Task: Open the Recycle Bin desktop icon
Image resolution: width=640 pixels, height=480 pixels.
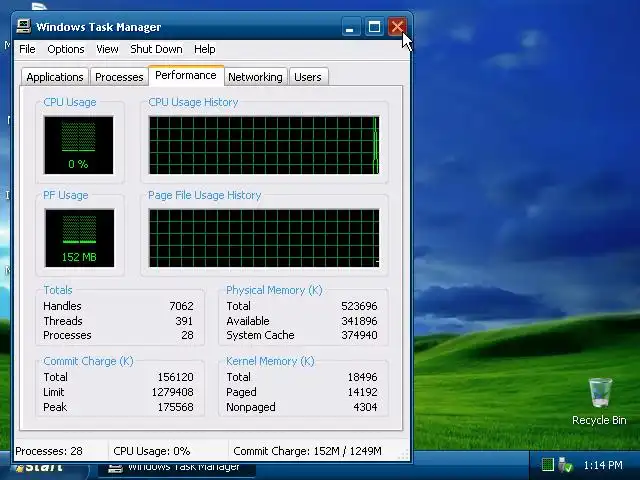Action: pyautogui.click(x=599, y=402)
